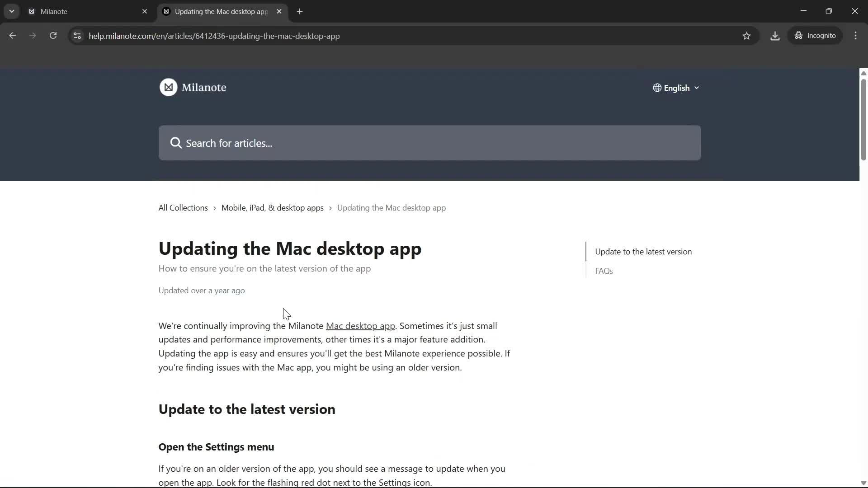
Task: Open the English language dropdown
Action: coord(676,88)
